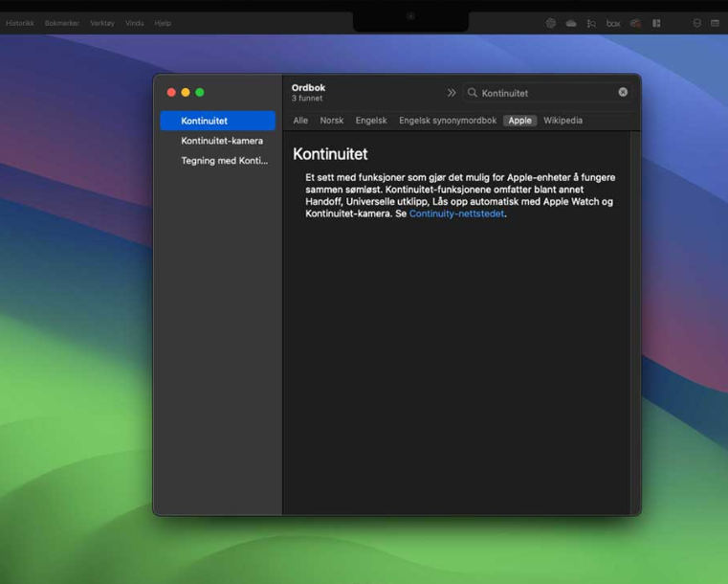Click the magnifying glass search icon
Viewport: 728px width, 584px height.
[473, 93]
